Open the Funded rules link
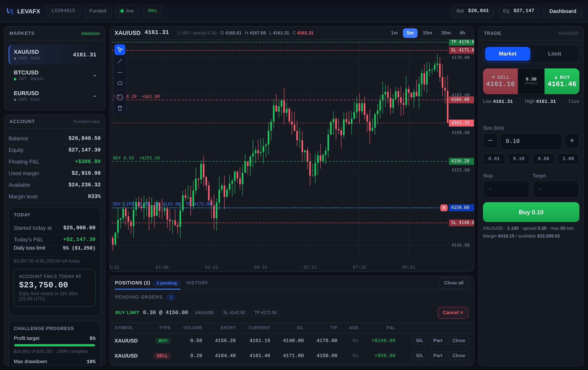 (x=87, y=122)
